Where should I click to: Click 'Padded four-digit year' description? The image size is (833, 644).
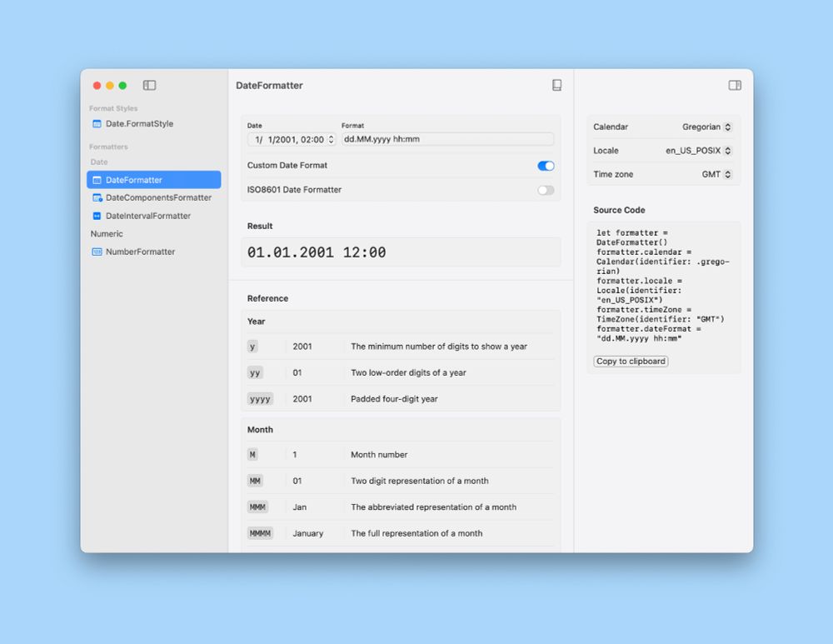[394, 399]
